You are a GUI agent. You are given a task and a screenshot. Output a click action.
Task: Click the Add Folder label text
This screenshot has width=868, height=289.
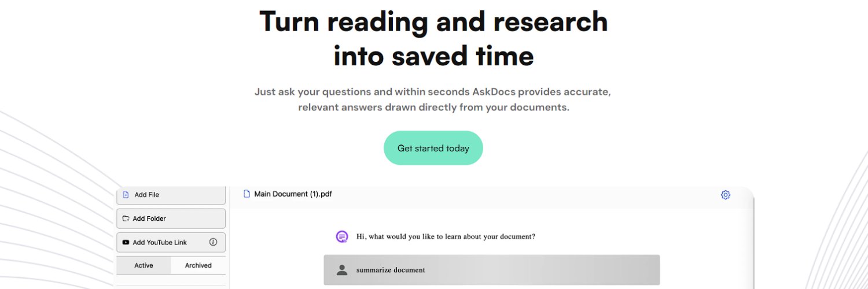(x=149, y=218)
